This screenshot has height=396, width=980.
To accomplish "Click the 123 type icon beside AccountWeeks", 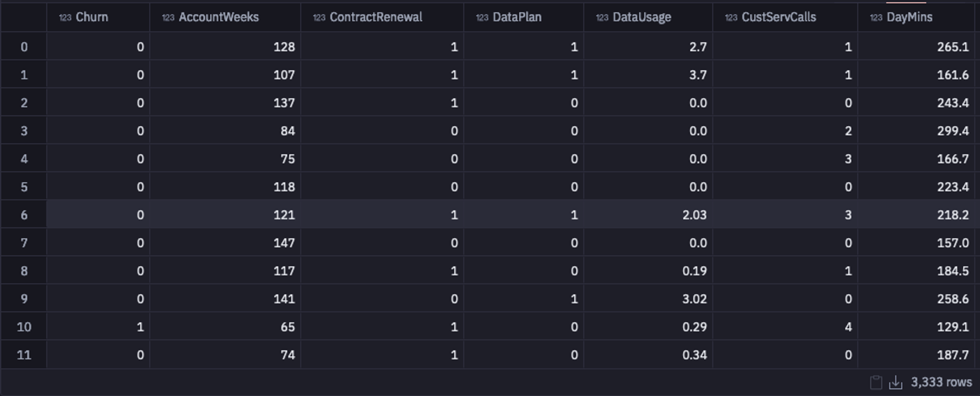I will (x=168, y=18).
